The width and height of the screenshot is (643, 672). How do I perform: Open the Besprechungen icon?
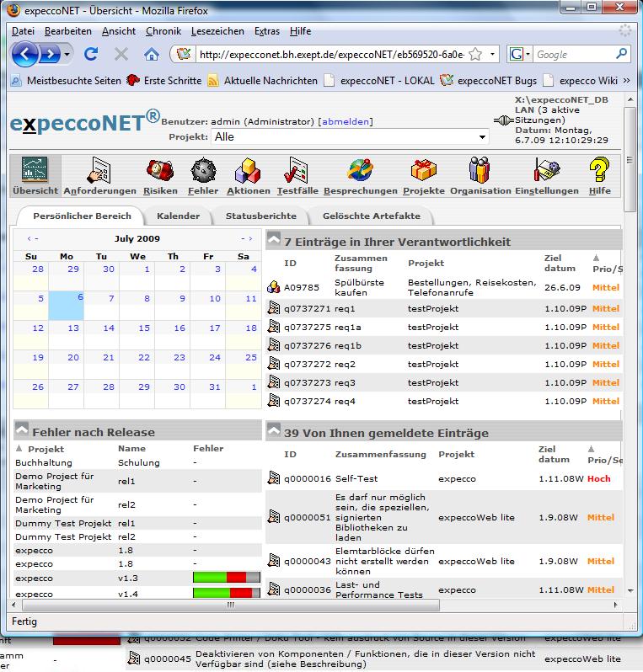(x=360, y=172)
